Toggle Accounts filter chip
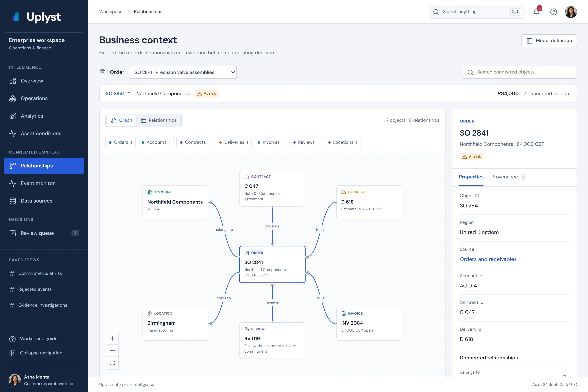Viewport: 588px width, 392px height. point(156,143)
